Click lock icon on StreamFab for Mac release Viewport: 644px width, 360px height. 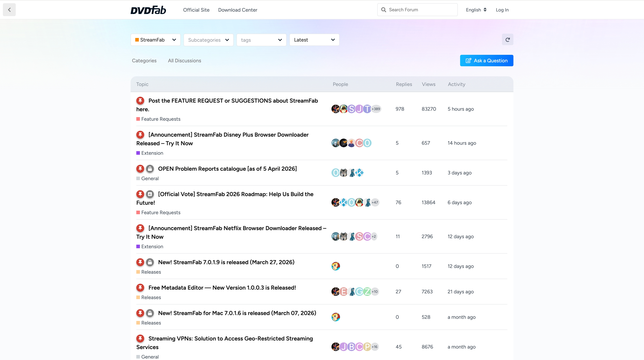pos(150,313)
